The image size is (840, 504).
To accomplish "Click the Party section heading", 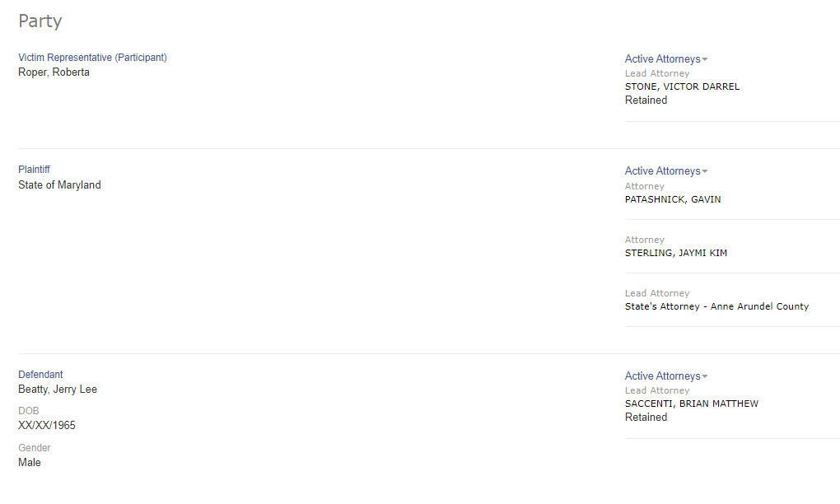I will pyautogui.click(x=40, y=21).
